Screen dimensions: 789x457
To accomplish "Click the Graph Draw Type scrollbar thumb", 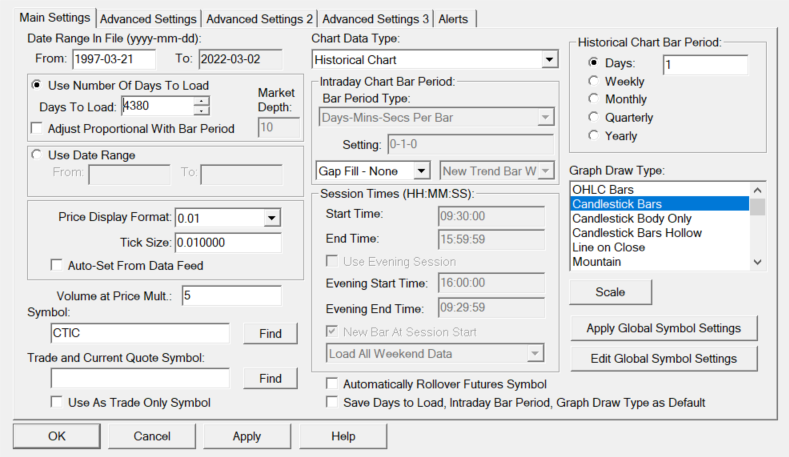I will point(757,207).
